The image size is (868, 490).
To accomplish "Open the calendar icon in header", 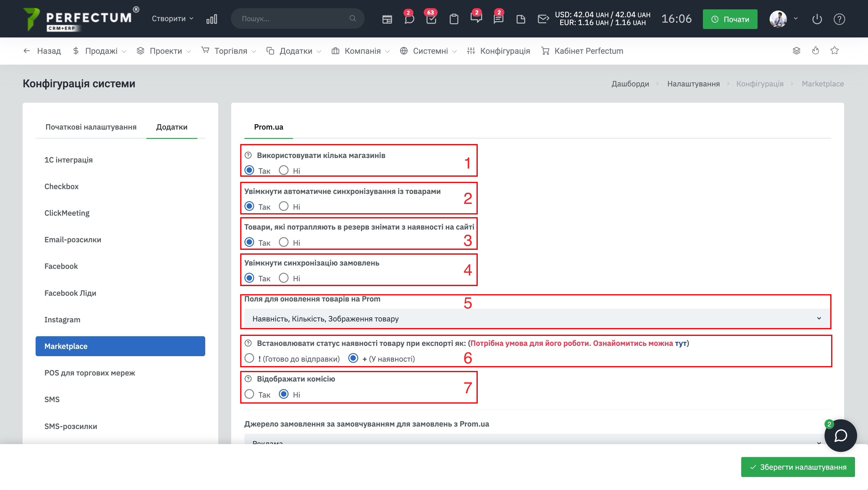I will (x=387, y=19).
